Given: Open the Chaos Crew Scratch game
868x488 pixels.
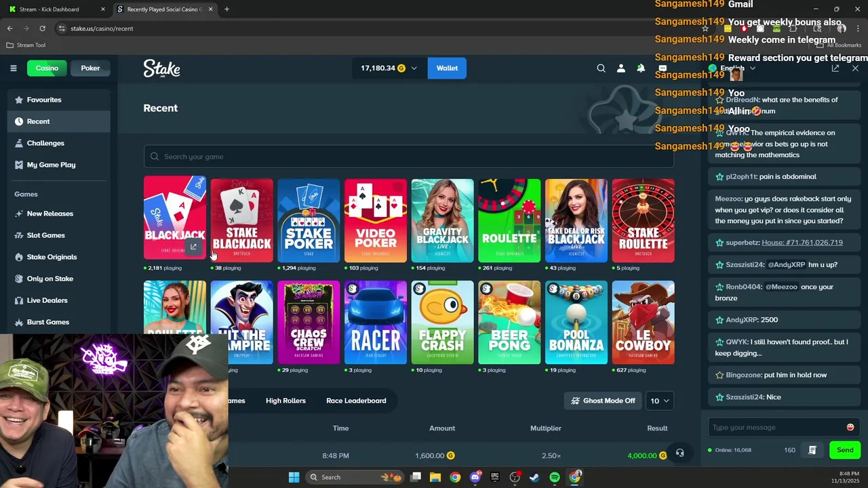Looking at the screenshot, I should 309,323.
